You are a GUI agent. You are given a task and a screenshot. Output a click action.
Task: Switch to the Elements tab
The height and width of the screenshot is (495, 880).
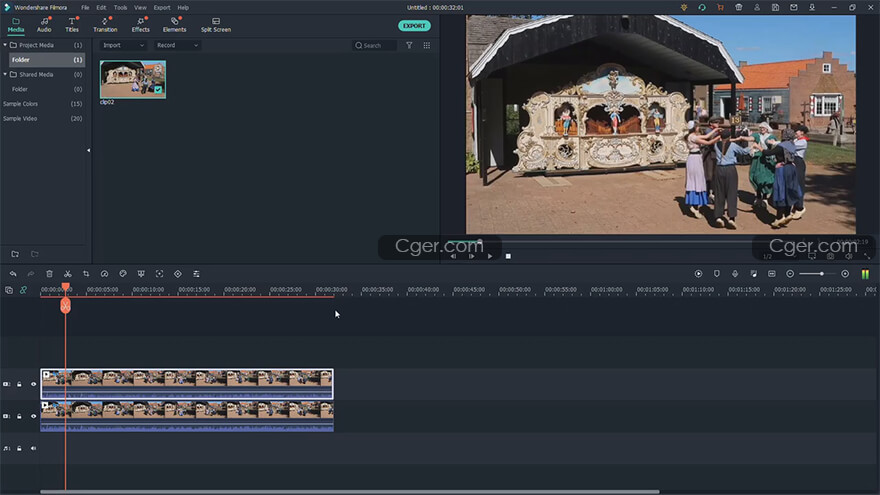174,25
